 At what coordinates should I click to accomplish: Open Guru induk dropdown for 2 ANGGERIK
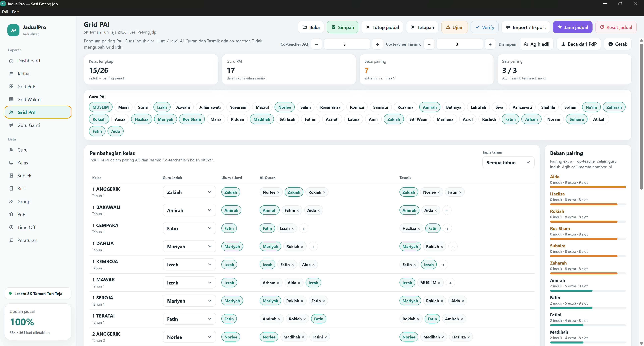pyautogui.click(x=189, y=337)
